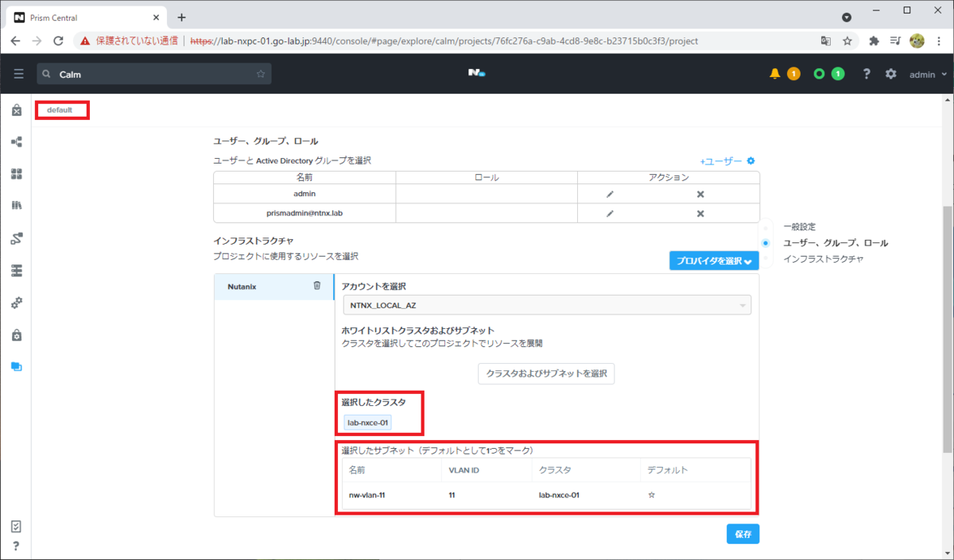Viewport: 954px width, 560px height.
Task: Click the VLAN ID column header
Action: coord(463,470)
